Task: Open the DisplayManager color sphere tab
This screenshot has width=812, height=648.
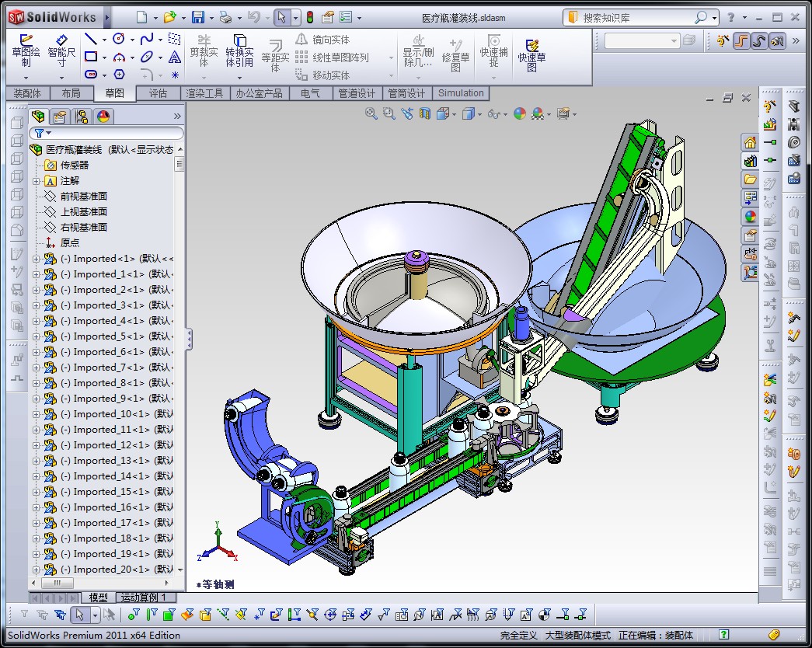Action: pos(103,117)
